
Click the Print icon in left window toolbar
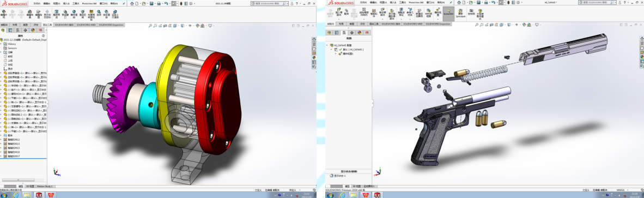pyautogui.click(x=159, y=4)
